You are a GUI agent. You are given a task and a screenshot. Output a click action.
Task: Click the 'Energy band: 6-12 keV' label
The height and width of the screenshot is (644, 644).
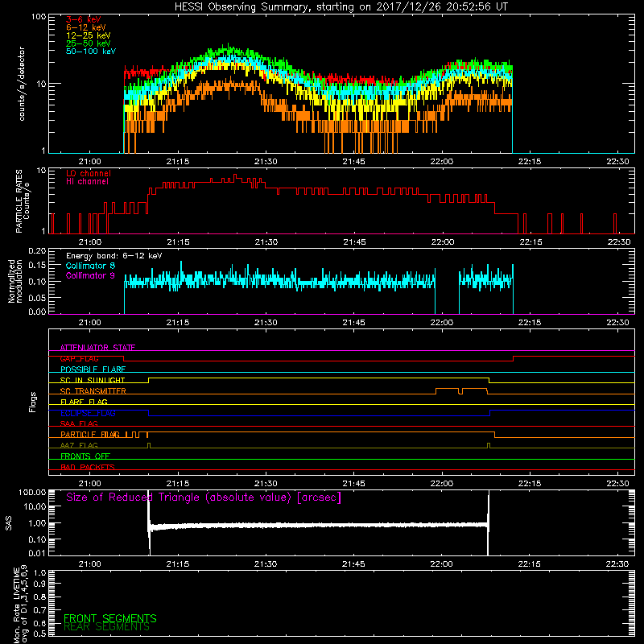(114, 256)
